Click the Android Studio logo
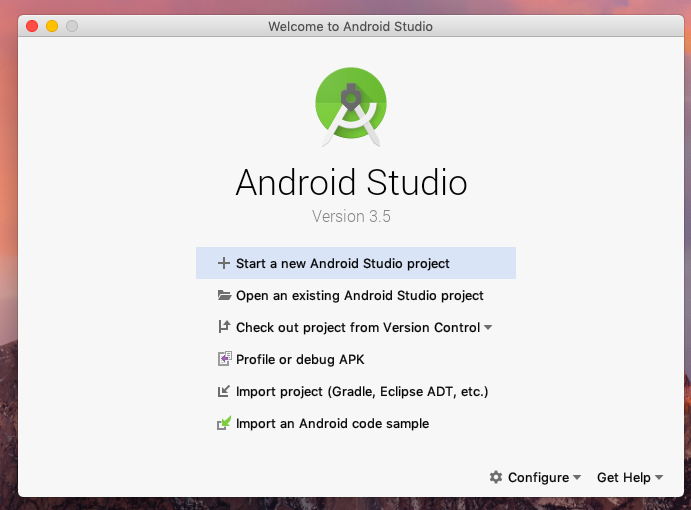 (351, 107)
